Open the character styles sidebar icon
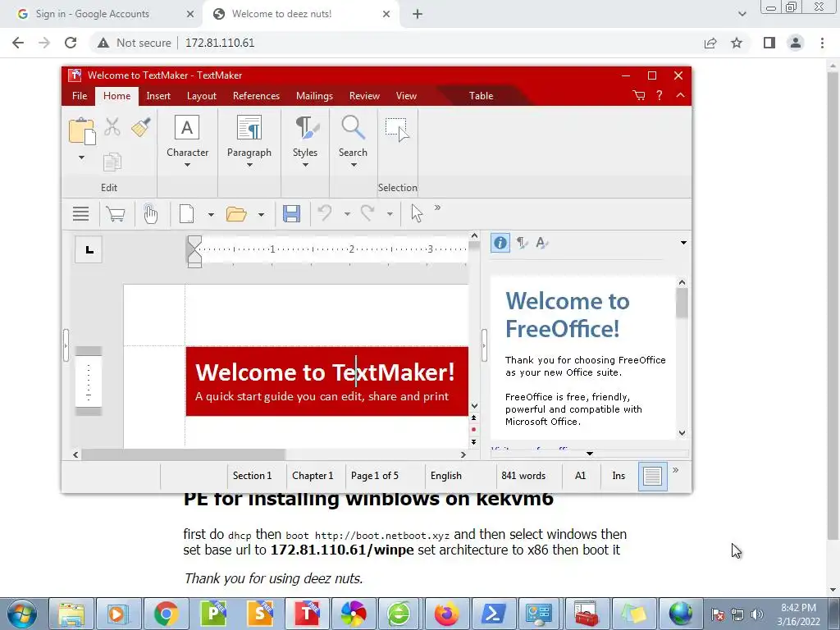The image size is (840, 630). (x=542, y=243)
